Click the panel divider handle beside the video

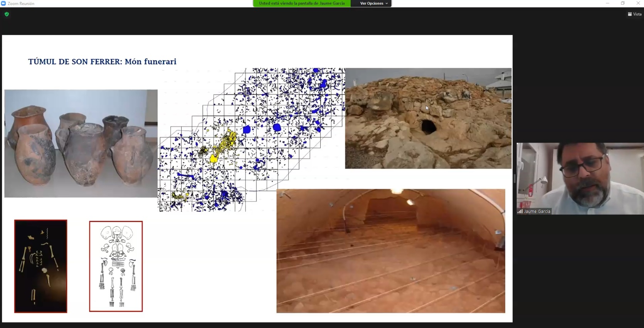click(x=515, y=178)
